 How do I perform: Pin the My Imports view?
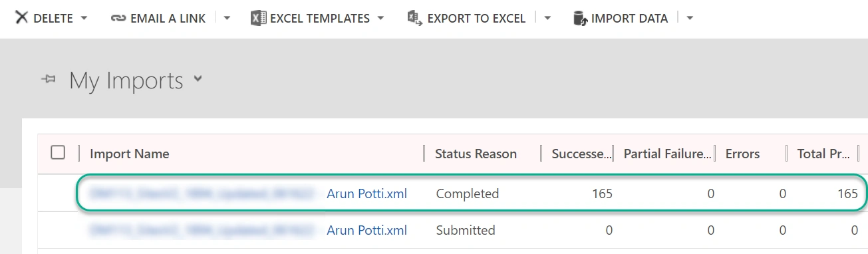click(48, 80)
